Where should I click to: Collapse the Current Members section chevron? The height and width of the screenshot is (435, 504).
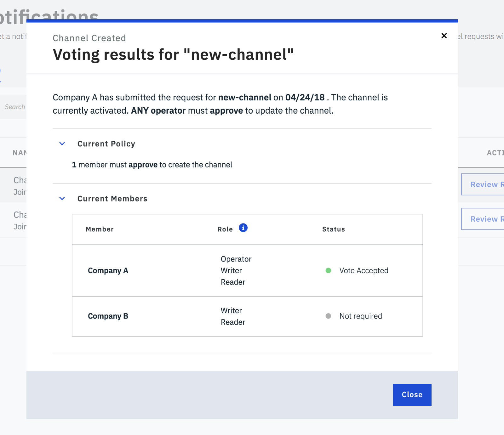coord(62,199)
